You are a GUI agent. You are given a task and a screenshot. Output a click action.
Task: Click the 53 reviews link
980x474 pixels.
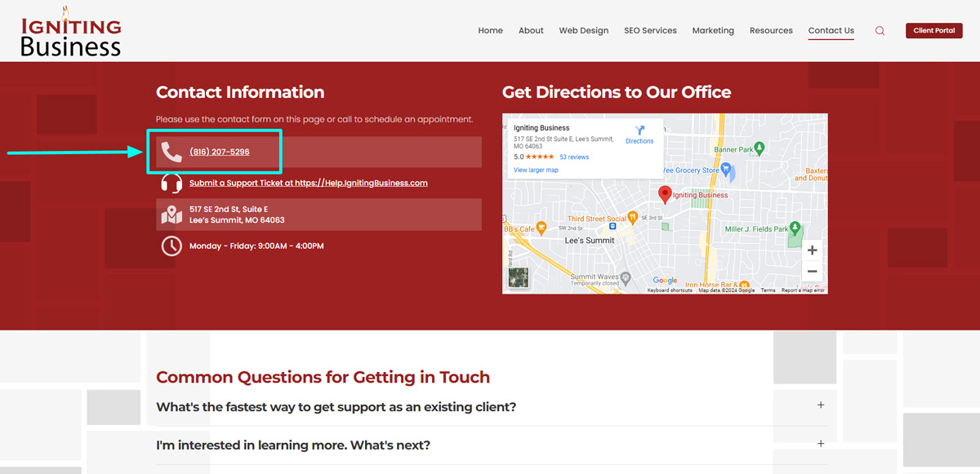(574, 157)
